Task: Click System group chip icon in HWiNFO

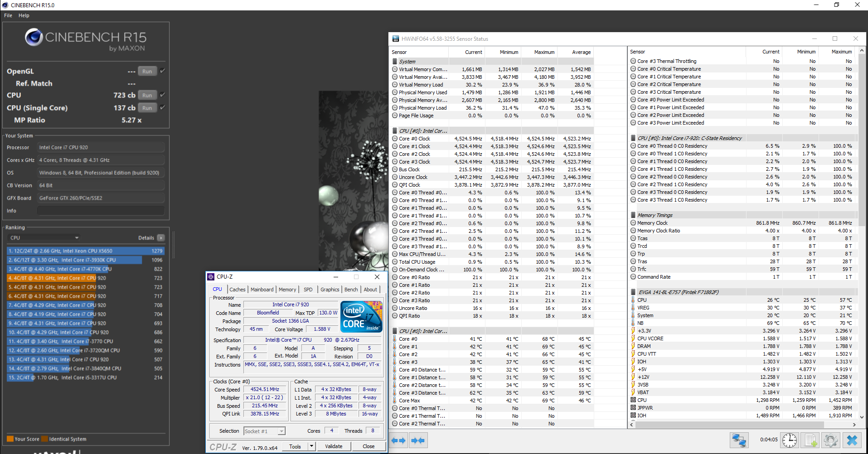Action: (x=394, y=62)
